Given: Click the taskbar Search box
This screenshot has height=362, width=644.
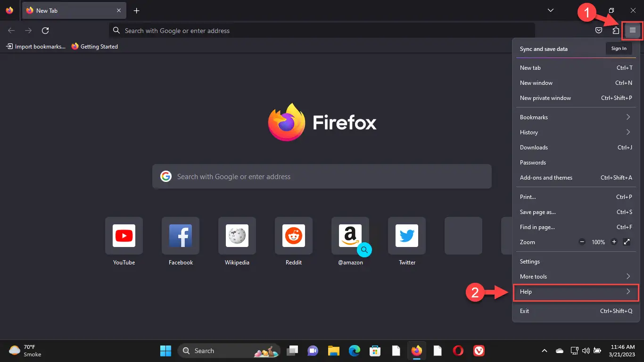Looking at the screenshot, I should 228,351.
